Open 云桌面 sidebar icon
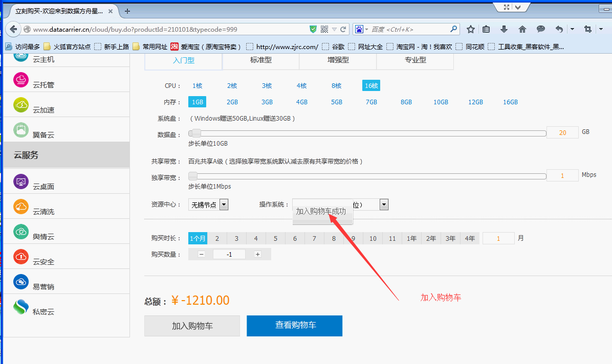Image resolution: width=612 pixels, height=364 pixels. click(21, 182)
